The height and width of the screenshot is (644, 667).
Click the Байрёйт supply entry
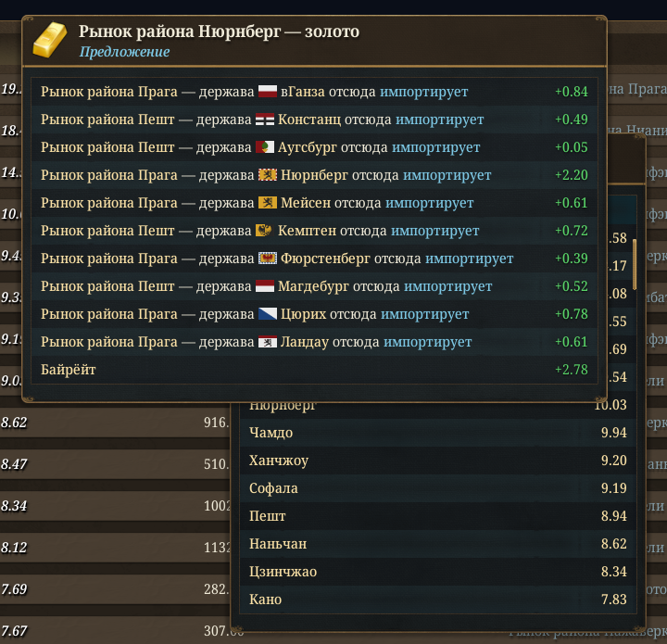pos(314,370)
